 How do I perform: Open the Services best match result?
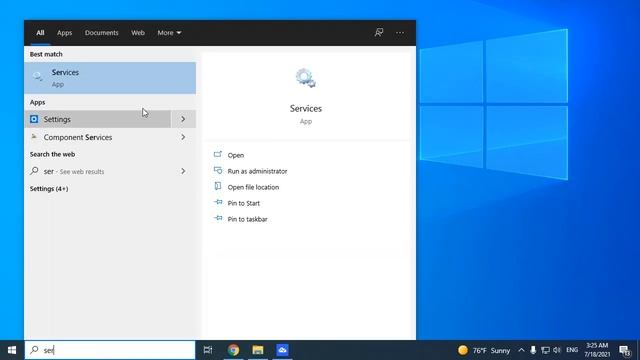tap(110, 78)
